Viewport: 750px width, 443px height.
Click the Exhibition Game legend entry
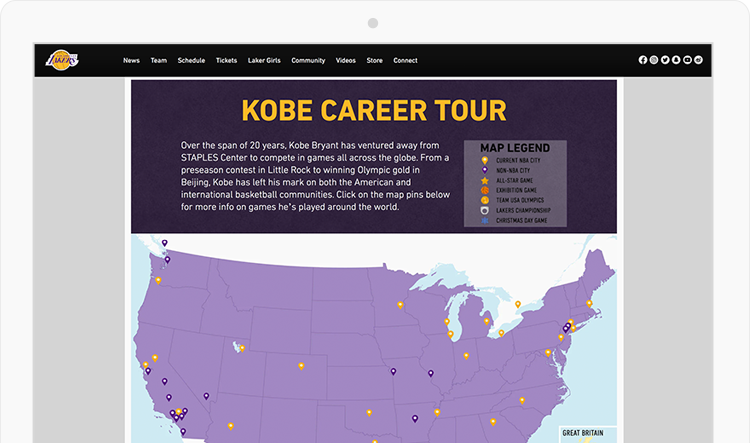[x=509, y=190]
